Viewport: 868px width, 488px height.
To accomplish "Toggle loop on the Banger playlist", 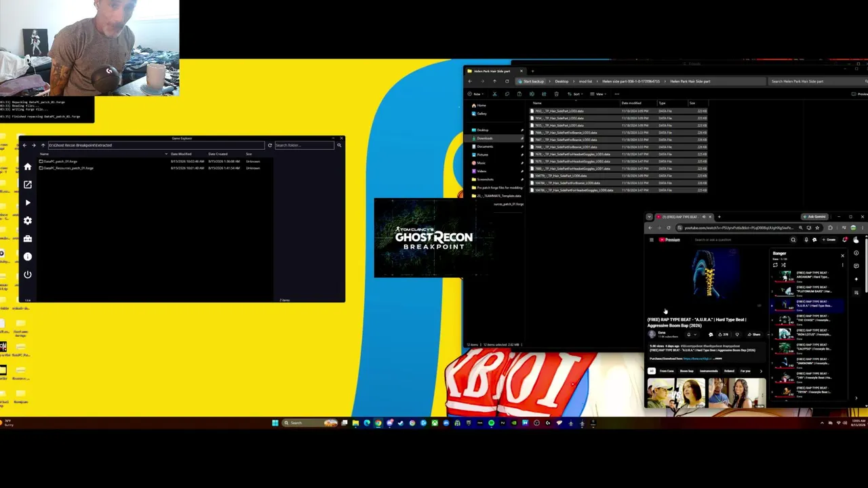I will (775, 265).
